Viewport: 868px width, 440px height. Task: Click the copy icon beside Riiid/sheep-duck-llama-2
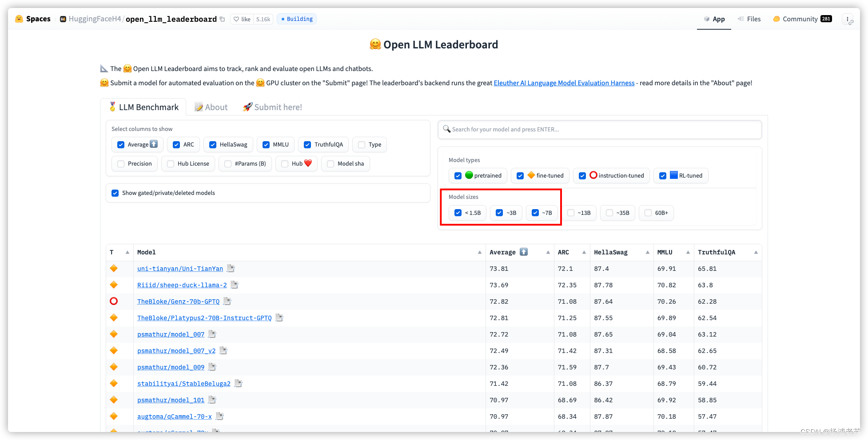tap(235, 285)
